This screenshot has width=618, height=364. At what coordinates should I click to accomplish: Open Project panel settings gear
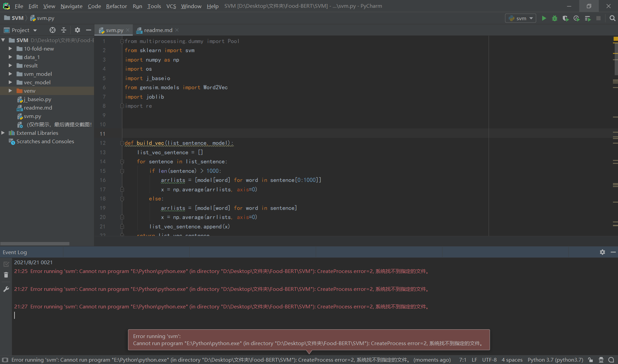coord(78,30)
